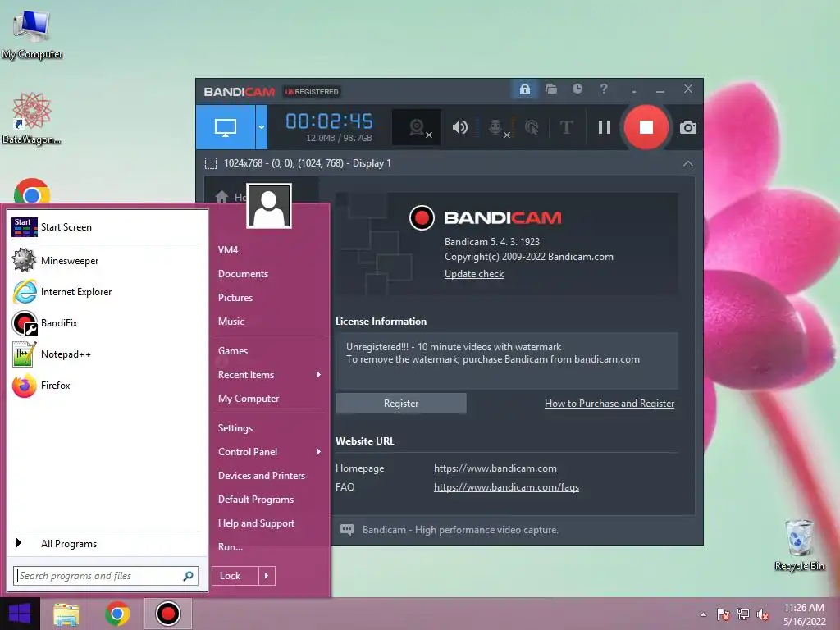Select the My Computer desktop icon
The image size is (840, 630).
pyautogui.click(x=32, y=34)
